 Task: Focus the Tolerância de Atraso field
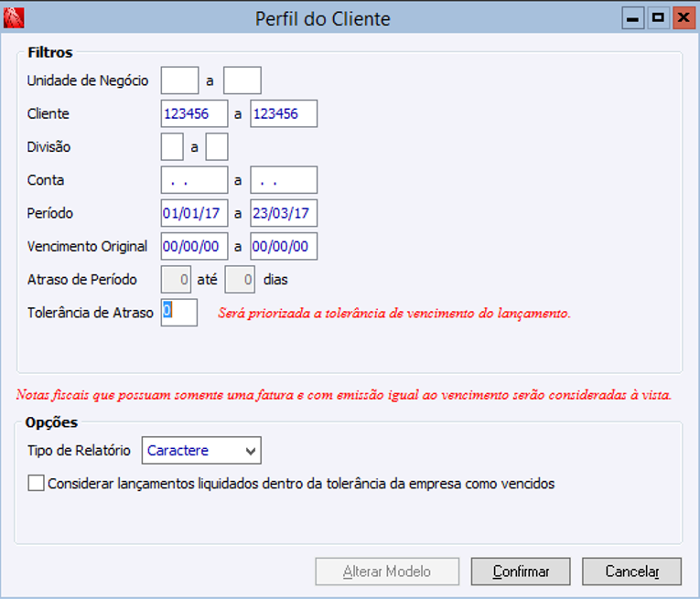coord(179,313)
